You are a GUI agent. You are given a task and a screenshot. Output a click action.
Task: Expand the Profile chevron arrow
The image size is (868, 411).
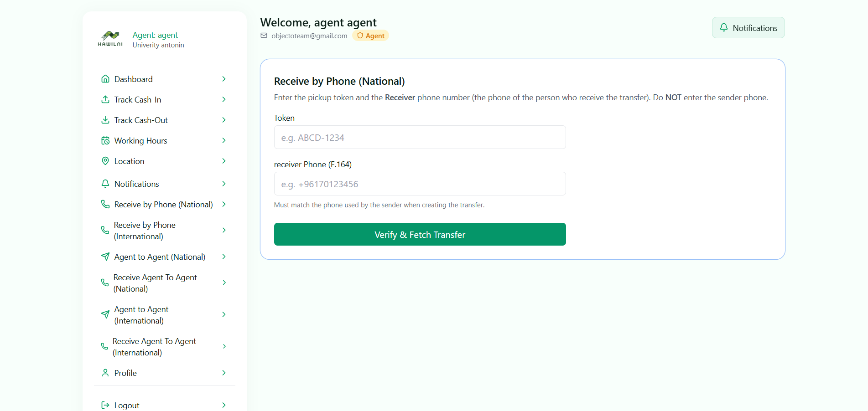[224, 373]
